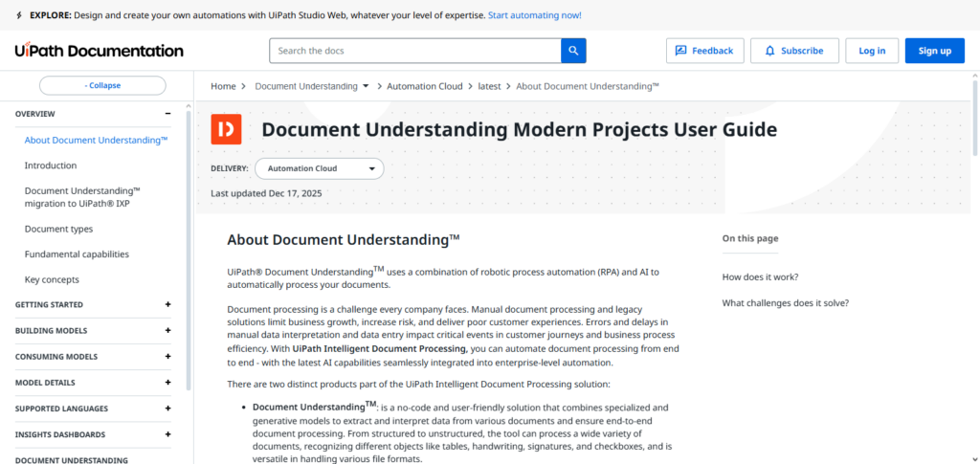Subscribe with the bell button
Screen dimensions: 980x464
[x=793, y=51]
